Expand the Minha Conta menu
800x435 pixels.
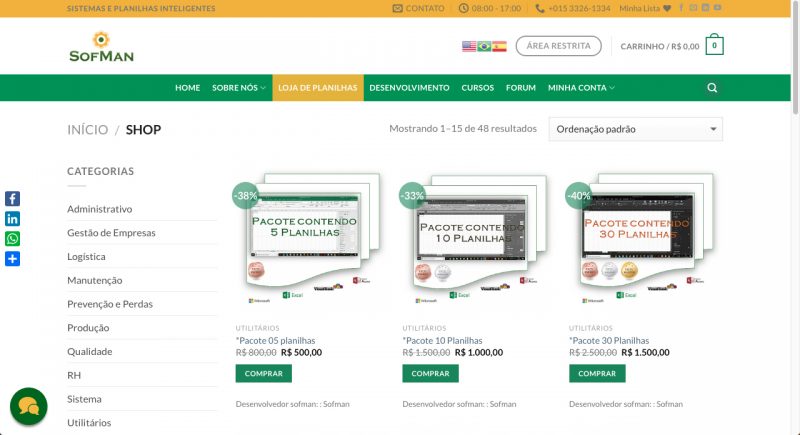(x=581, y=88)
